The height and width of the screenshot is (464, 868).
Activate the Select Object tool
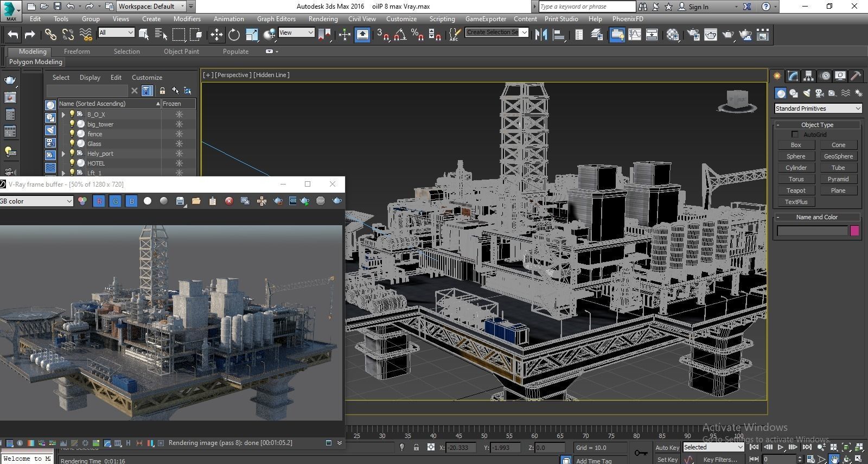click(x=144, y=35)
